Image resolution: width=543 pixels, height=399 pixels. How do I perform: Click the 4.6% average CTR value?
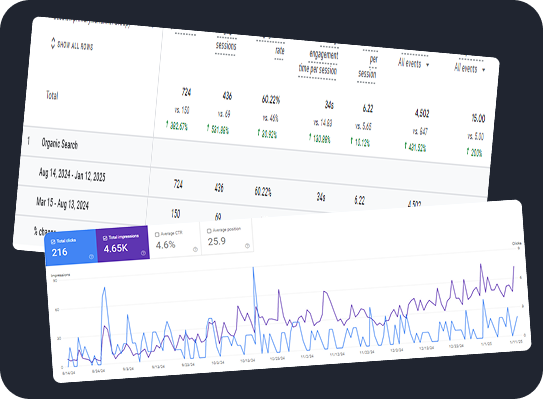[165, 245]
